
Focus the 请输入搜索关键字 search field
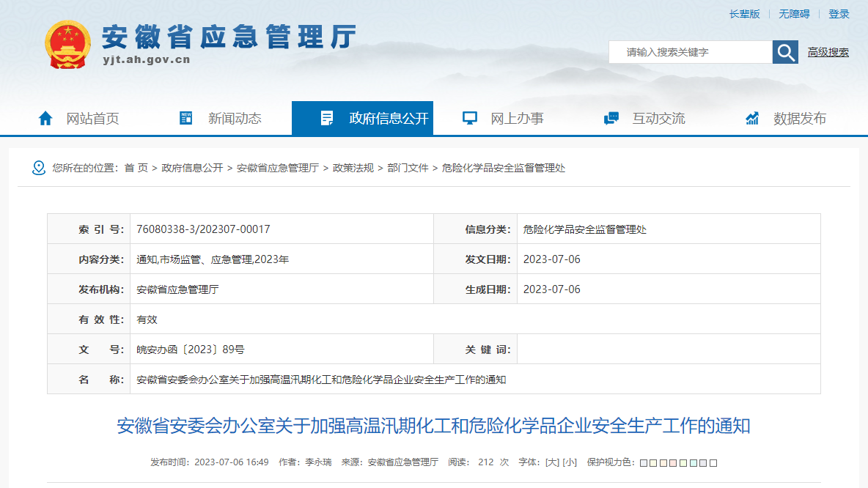691,52
